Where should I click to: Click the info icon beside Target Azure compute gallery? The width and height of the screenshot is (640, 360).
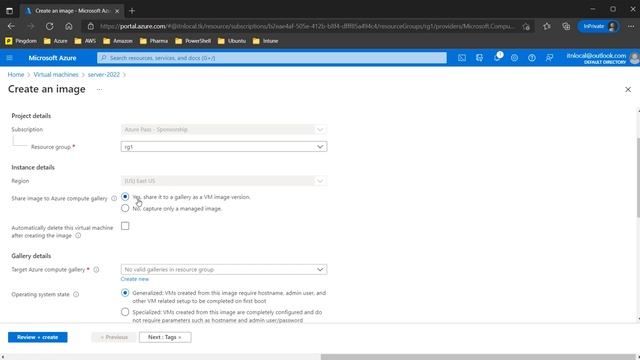96,269
